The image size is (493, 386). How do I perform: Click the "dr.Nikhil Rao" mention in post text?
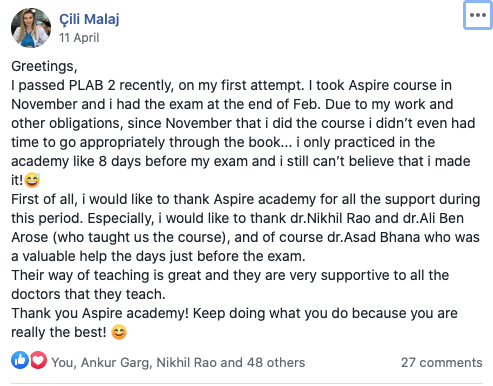330,218
